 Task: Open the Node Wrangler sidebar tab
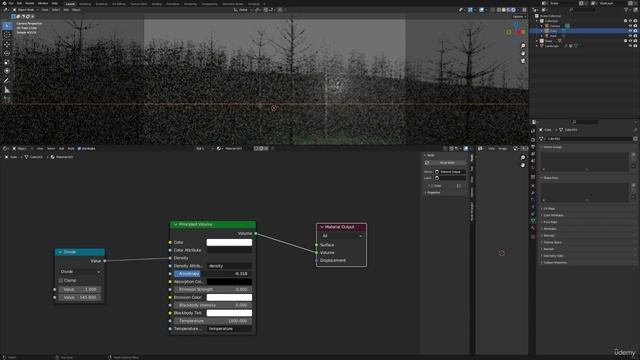point(472,212)
